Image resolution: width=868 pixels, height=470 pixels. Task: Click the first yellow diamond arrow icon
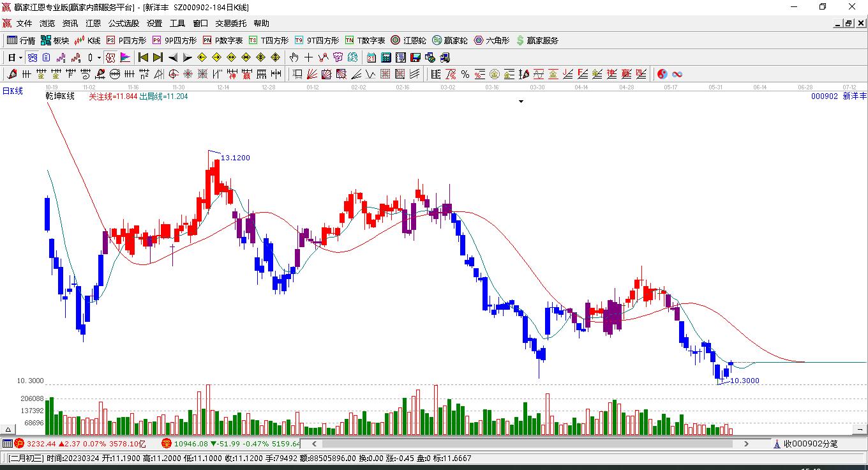[202, 57]
